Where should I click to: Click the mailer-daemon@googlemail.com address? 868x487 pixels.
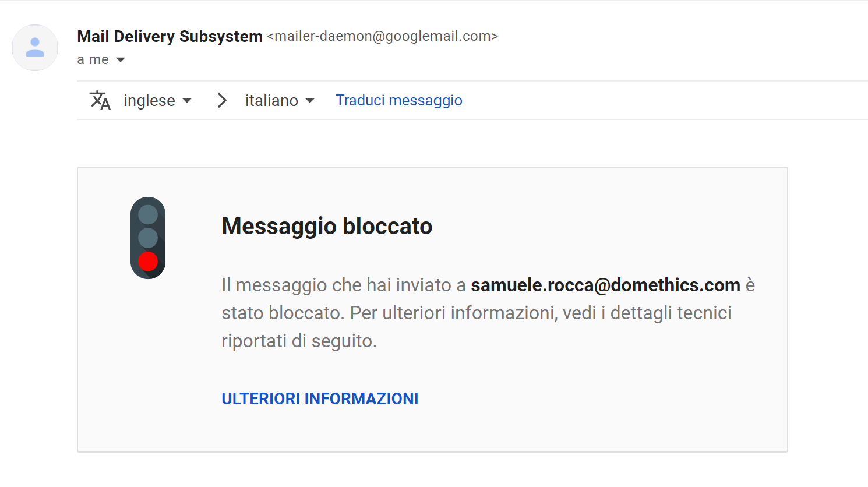point(383,36)
